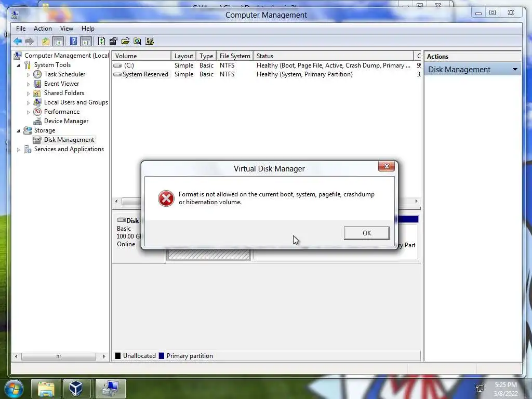
Task: Click the hatched partition block on disk
Action: tap(209, 255)
